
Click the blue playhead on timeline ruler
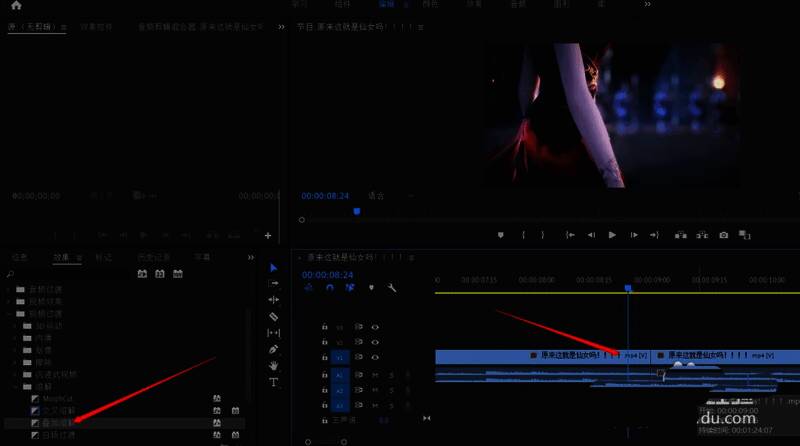pos(628,288)
